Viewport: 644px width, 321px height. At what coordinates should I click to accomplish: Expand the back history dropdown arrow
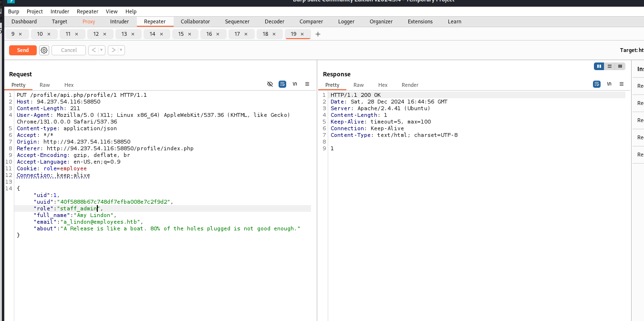click(102, 50)
